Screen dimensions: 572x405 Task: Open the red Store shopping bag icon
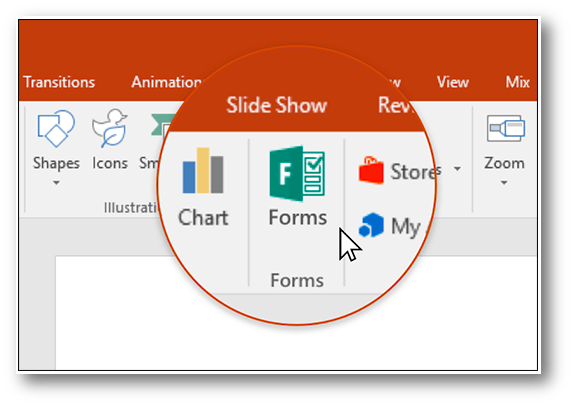(371, 170)
